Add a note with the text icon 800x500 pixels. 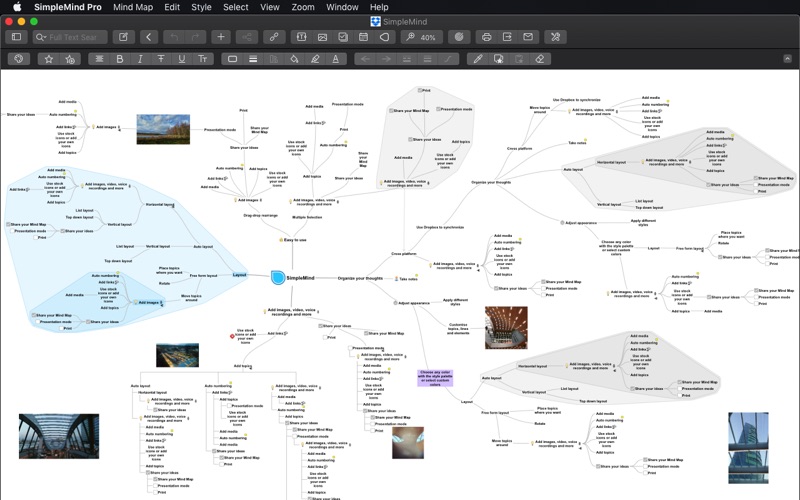(302, 37)
